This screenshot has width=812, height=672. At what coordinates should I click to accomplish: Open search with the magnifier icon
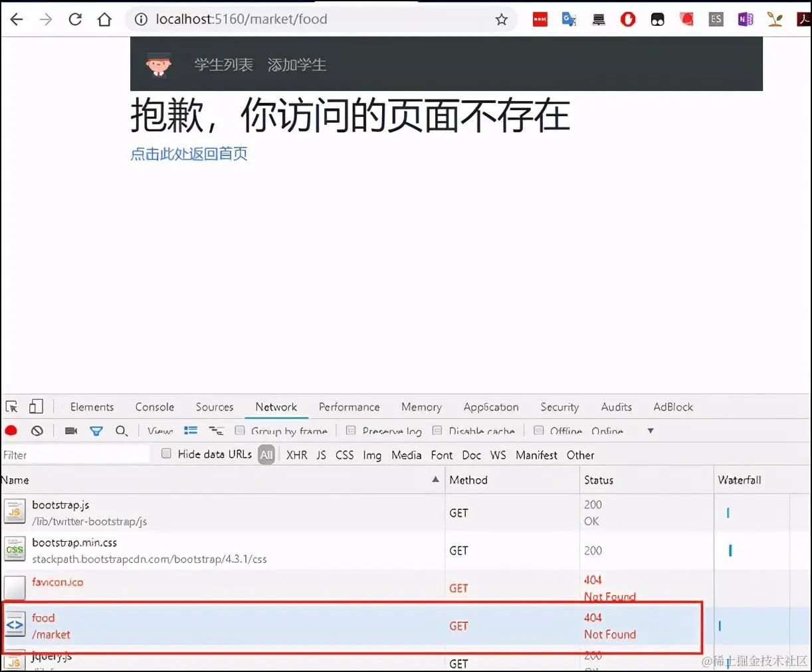click(122, 430)
